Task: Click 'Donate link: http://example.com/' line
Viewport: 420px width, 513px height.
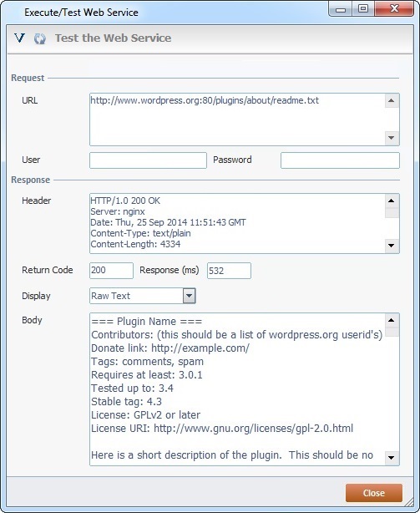Action: 170,348
